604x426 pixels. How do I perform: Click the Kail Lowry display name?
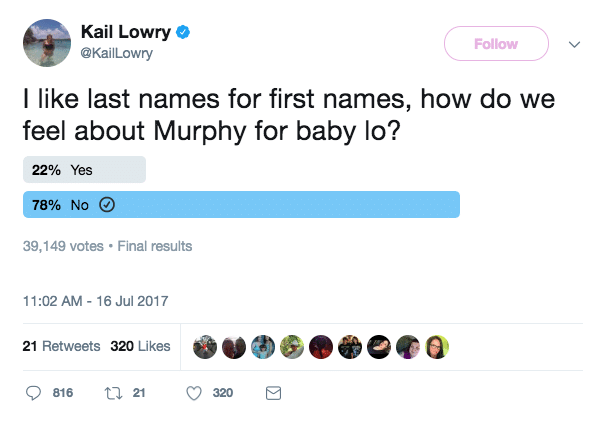(126, 32)
